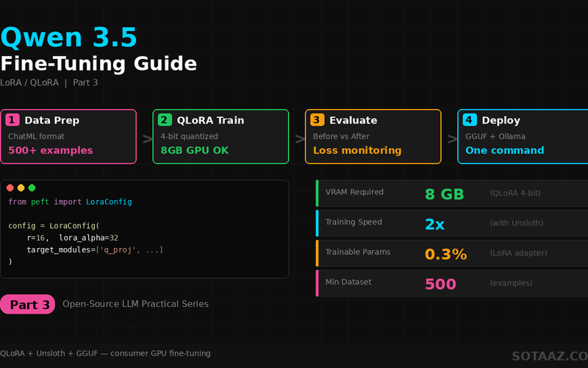Click the Deploy card title
The width and height of the screenshot is (588, 368).
point(501,120)
